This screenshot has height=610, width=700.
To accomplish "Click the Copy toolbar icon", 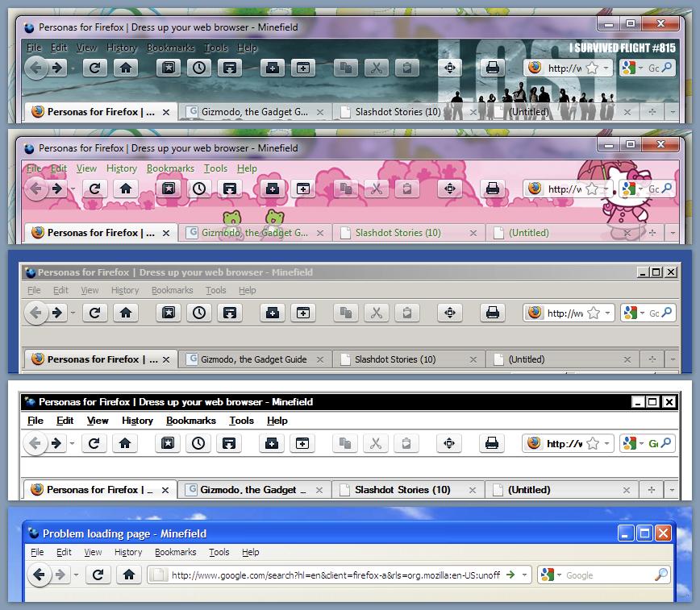I will pos(346,68).
